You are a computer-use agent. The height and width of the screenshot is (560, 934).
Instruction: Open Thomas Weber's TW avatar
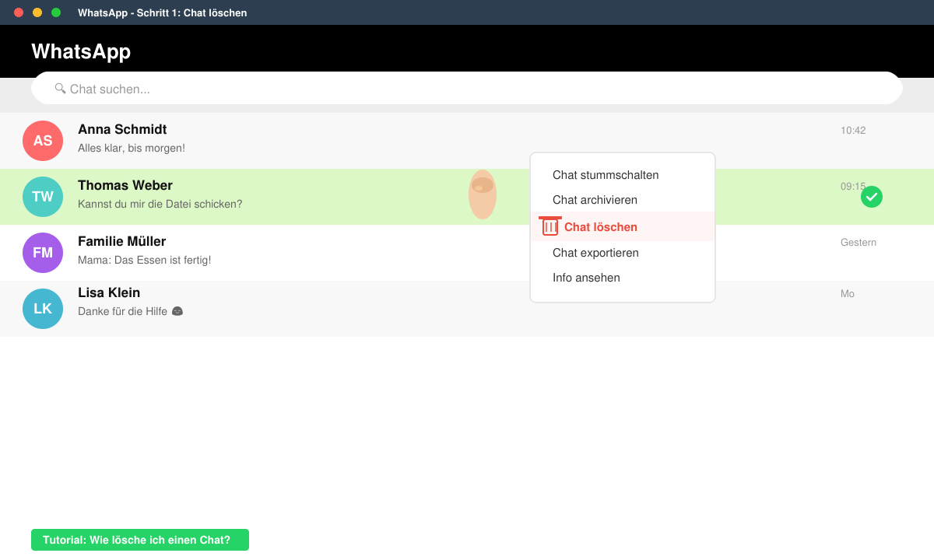coord(43,197)
